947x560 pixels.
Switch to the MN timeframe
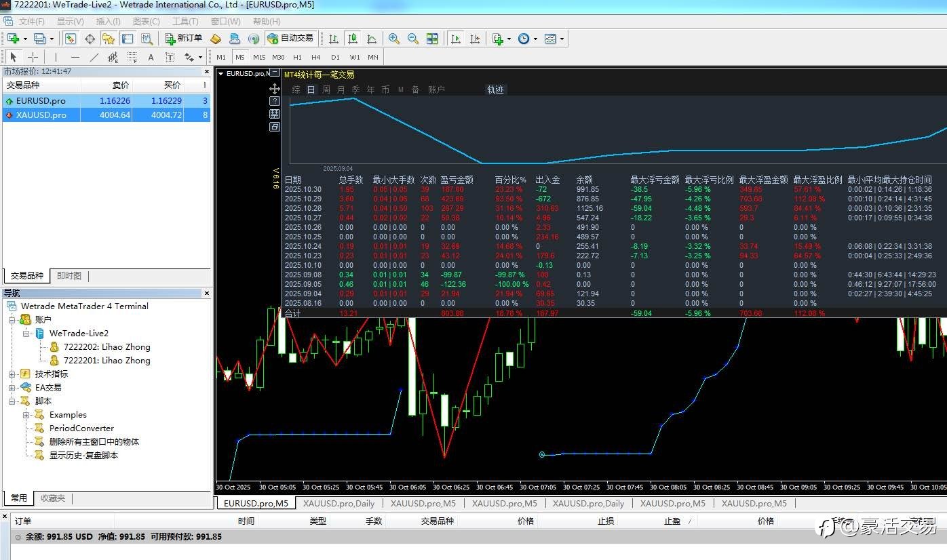tap(373, 57)
